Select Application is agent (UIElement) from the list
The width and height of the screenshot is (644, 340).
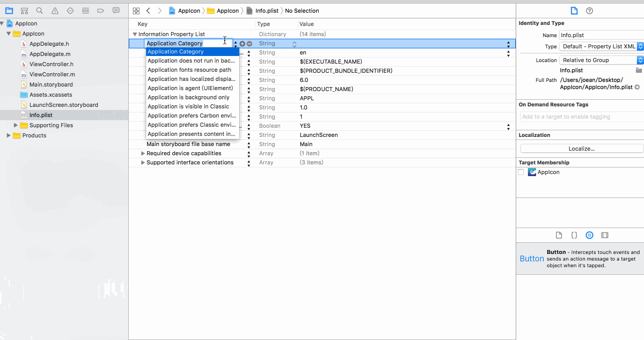click(x=191, y=88)
